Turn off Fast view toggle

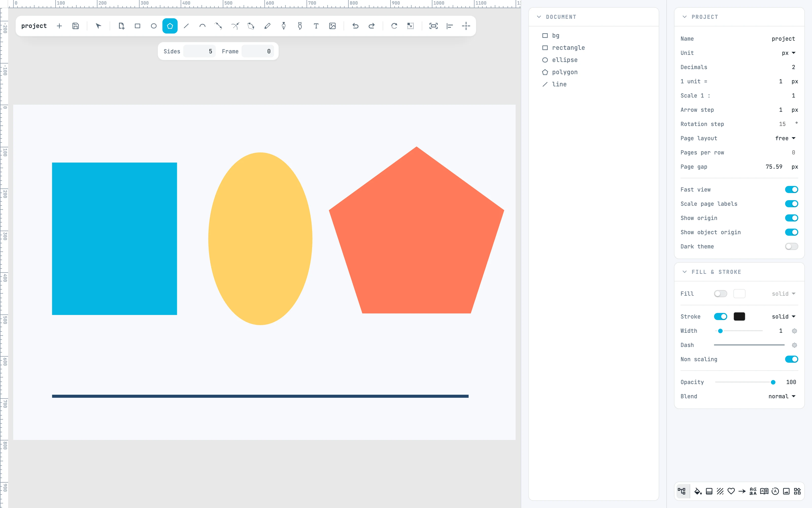[x=791, y=189]
